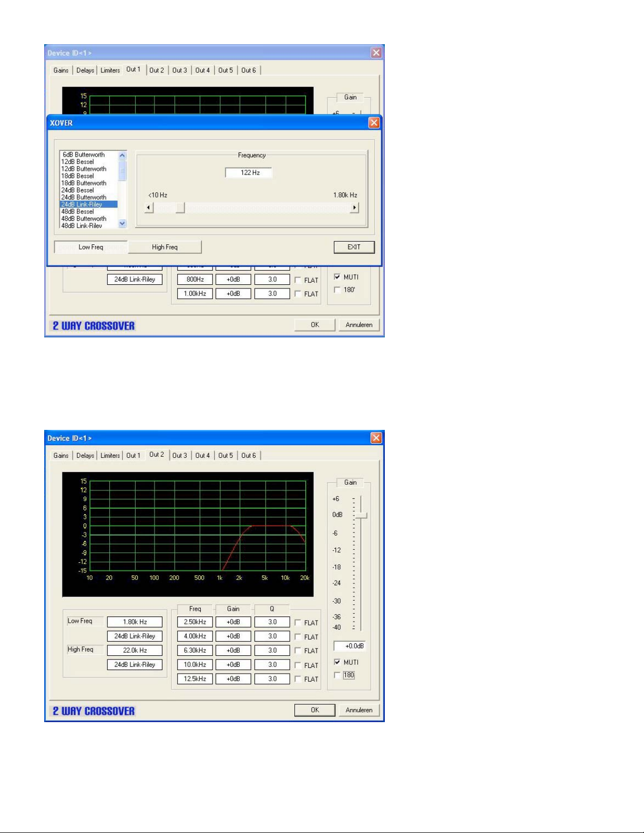Toggle the 180° checkbox in the Out 2 graph window
The image size is (644, 833).
[x=338, y=675]
